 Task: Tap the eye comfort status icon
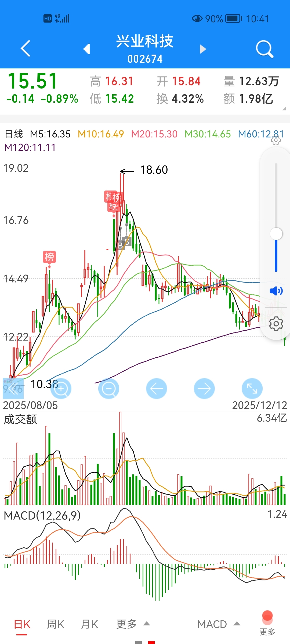point(197,19)
